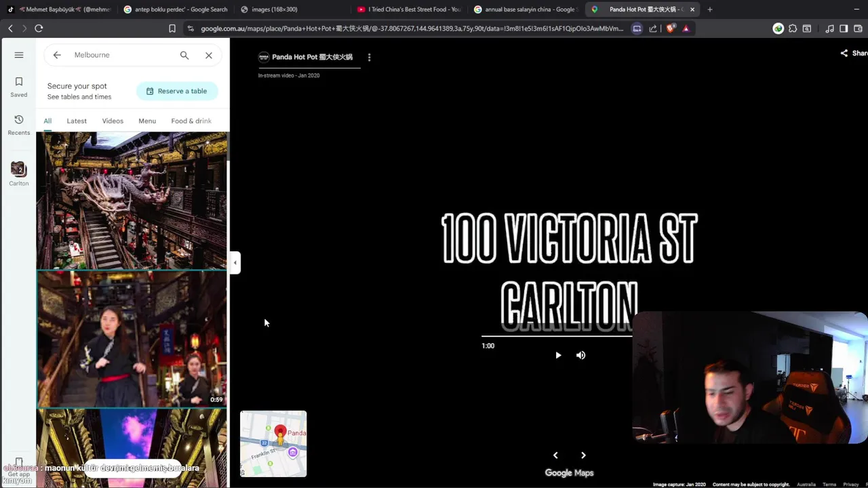The width and height of the screenshot is (868, 488).
Task: Switch to images (168×300) tab
Action: tap(292, 9)
